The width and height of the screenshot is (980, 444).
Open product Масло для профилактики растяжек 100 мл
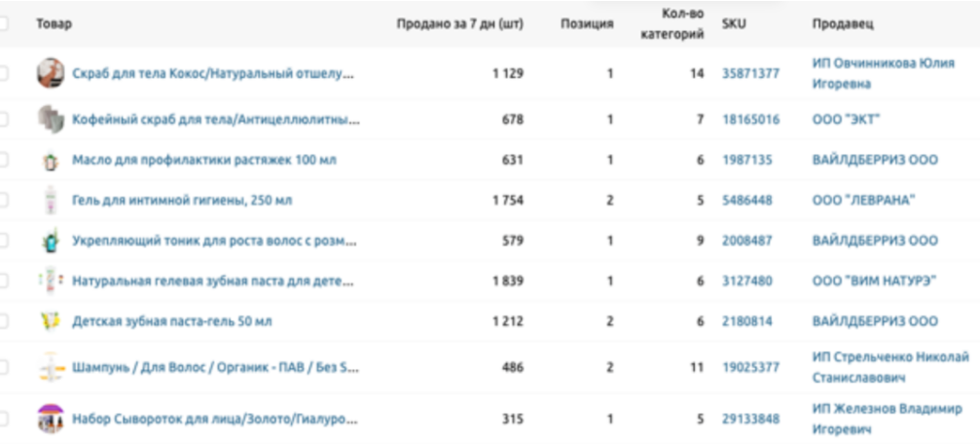[x=204, y=161]
